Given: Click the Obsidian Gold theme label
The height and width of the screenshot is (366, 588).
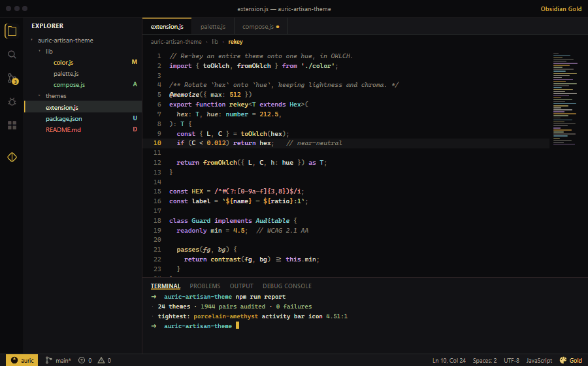Looking at the screenshot, I should click(561, 9).
